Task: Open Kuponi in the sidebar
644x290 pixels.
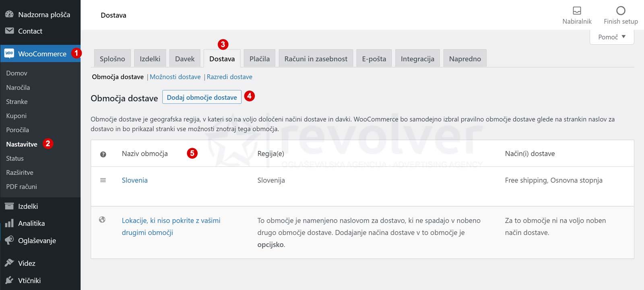Action: (16, 116)
